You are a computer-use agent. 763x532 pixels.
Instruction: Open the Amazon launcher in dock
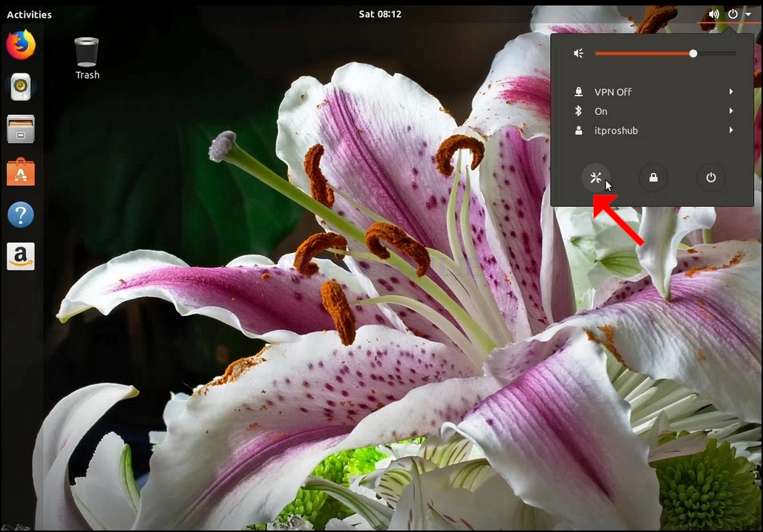[x=21, y=256]
